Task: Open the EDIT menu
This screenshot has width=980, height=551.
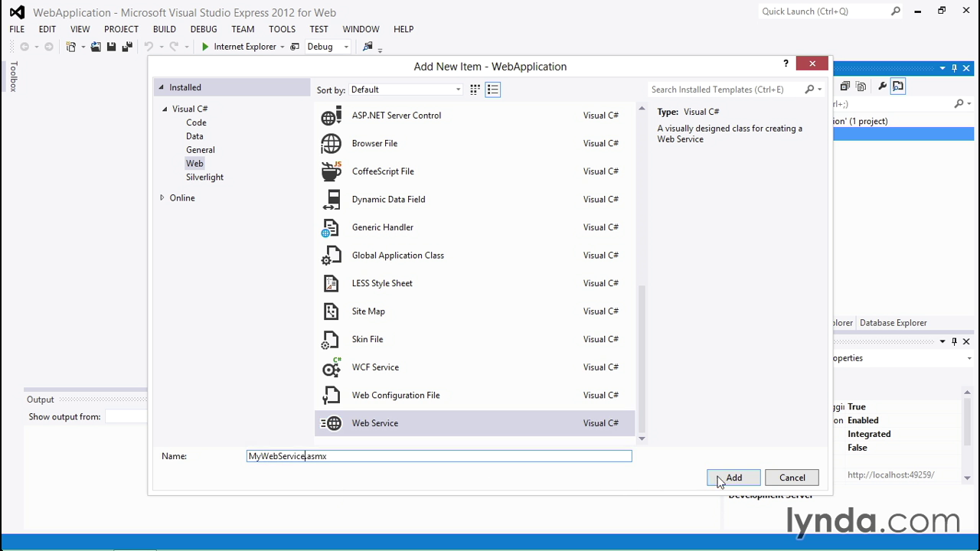Action: [x=47, y=29]
